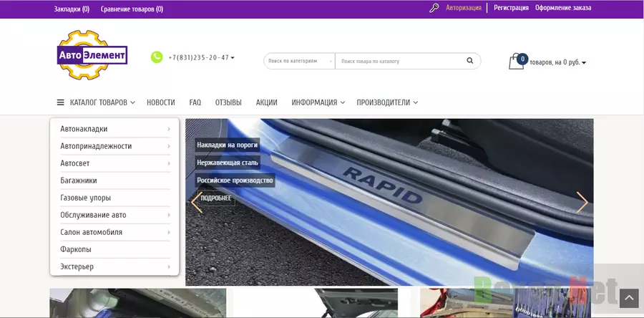Open the Отзывы menu item
The width and height of the screenshot is (644, 318).
228,102
